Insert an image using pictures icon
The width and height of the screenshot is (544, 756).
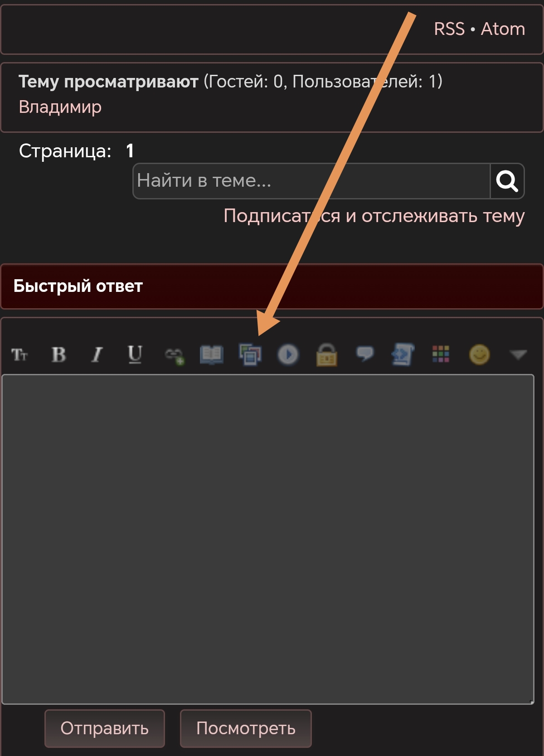pyautogui.click(x=250, y=354)
